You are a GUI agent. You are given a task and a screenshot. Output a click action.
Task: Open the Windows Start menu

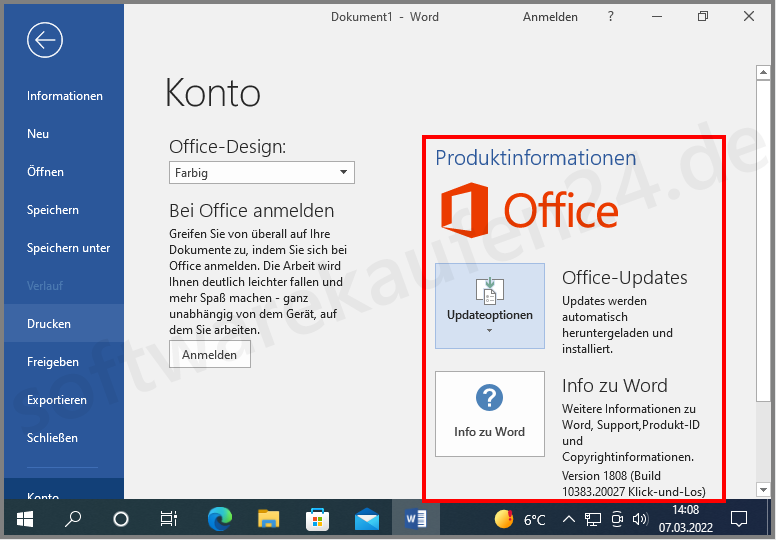(24, 519)
